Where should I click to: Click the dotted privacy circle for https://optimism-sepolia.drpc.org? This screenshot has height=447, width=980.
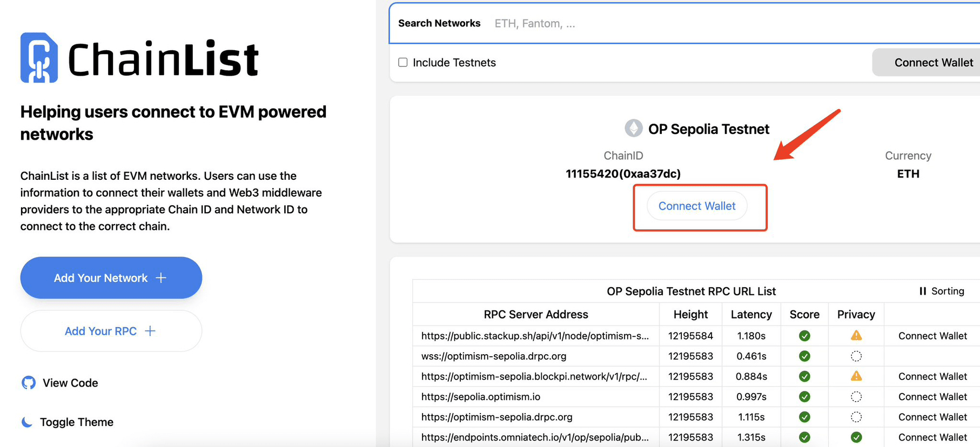856,417
